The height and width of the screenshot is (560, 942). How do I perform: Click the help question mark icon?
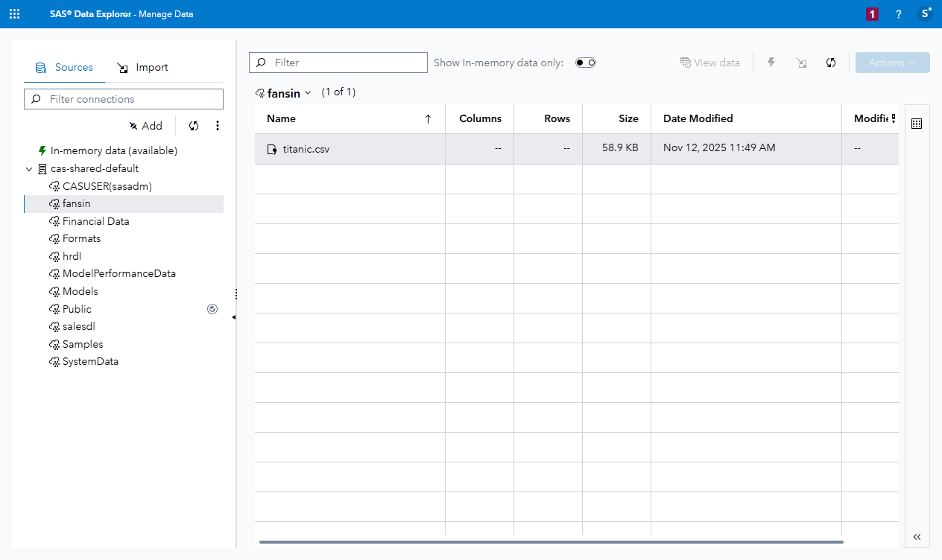click(x=899, y=14)
